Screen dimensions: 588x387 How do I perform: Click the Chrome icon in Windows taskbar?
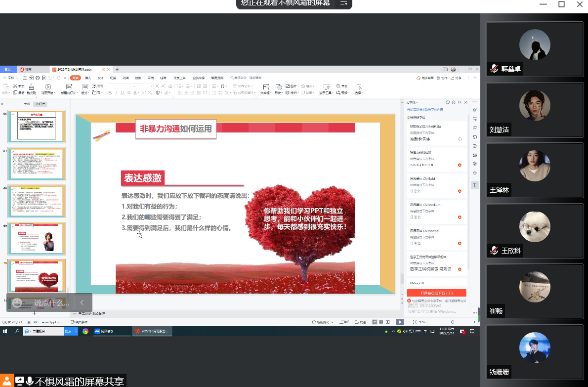coord(85,331)
